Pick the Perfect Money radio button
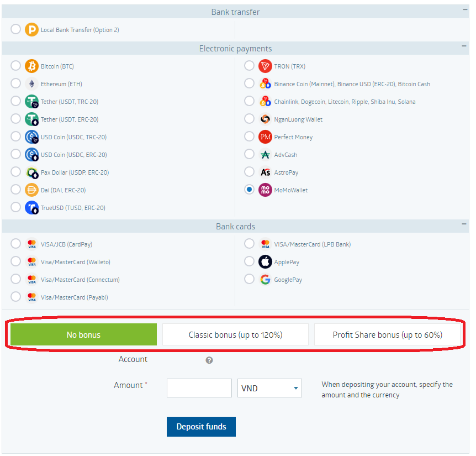This screenshot has height=456, width=476. coord(249,136)
